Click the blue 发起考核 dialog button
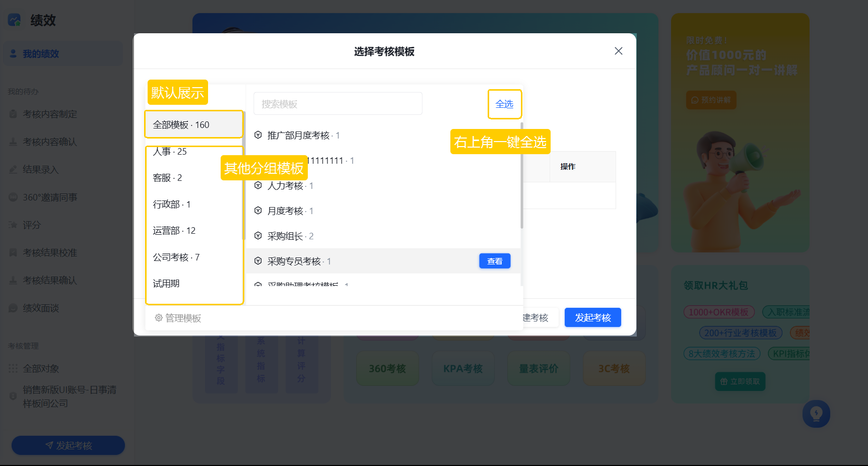This screenshot has height=466, width=868. [x=593, y=317]
